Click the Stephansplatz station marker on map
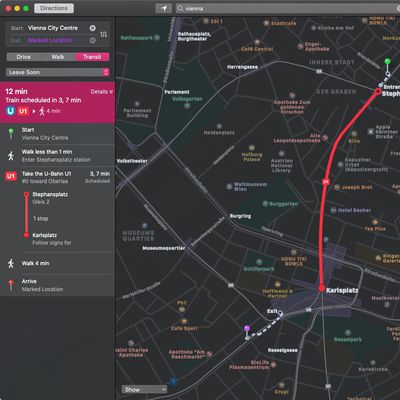 (x=378, y=91)
